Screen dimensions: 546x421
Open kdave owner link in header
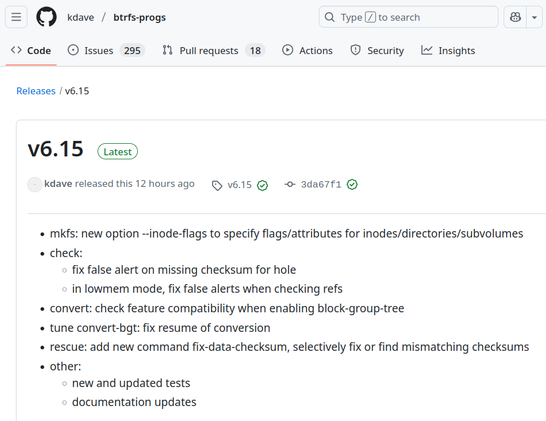click(x=80, y=17)
